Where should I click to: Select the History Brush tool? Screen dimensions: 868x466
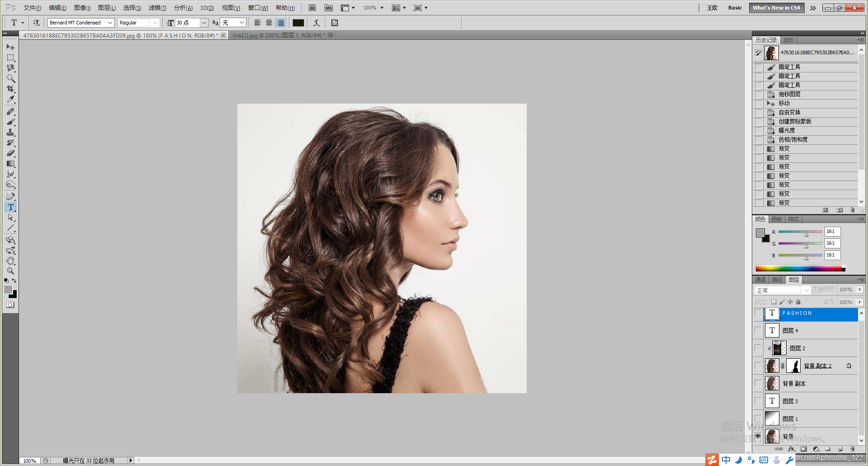[x=10, y=143]
